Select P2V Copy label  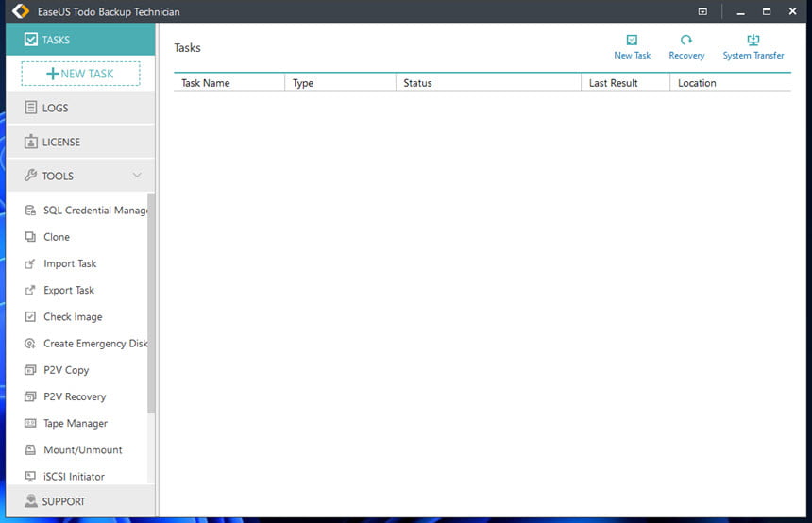tap(66, 370)
